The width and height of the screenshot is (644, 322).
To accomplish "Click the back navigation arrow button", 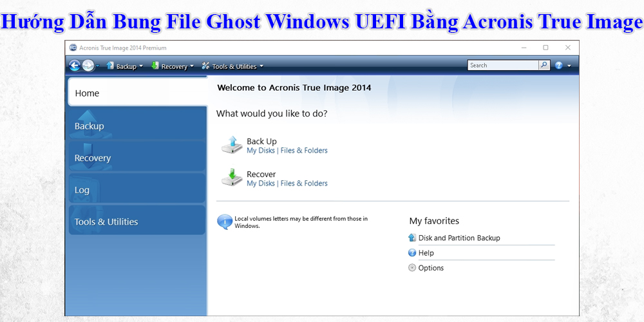I will pyautogui.click(x=75, y=65).
